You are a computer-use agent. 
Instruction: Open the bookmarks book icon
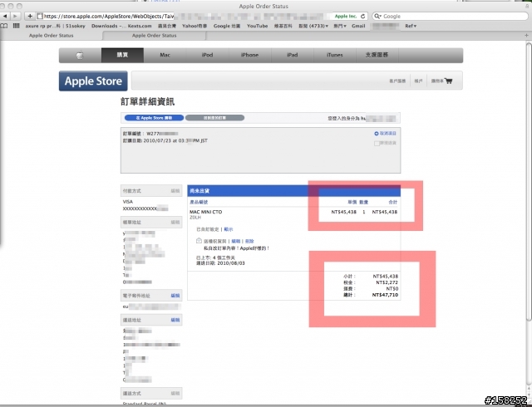[4, 26]
